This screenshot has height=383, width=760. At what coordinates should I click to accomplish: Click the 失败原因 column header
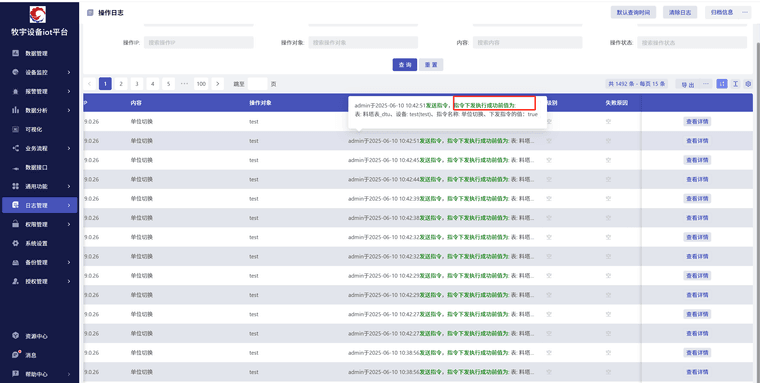point(617,103)
